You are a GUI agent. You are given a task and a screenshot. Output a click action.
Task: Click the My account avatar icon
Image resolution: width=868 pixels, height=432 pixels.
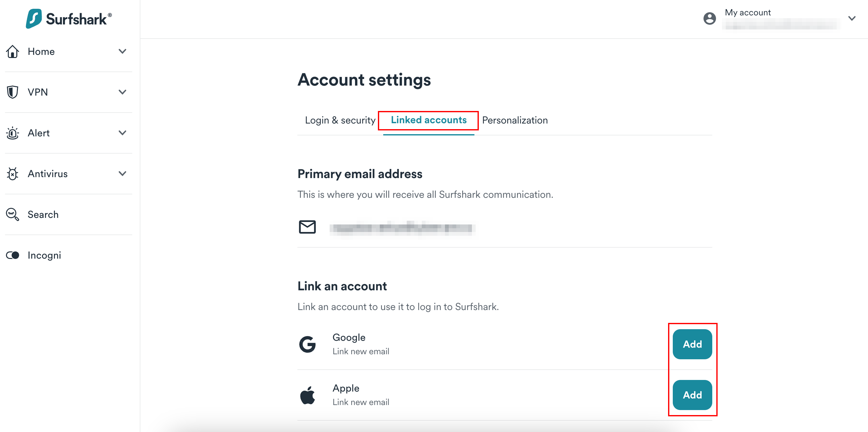(709, 18)
